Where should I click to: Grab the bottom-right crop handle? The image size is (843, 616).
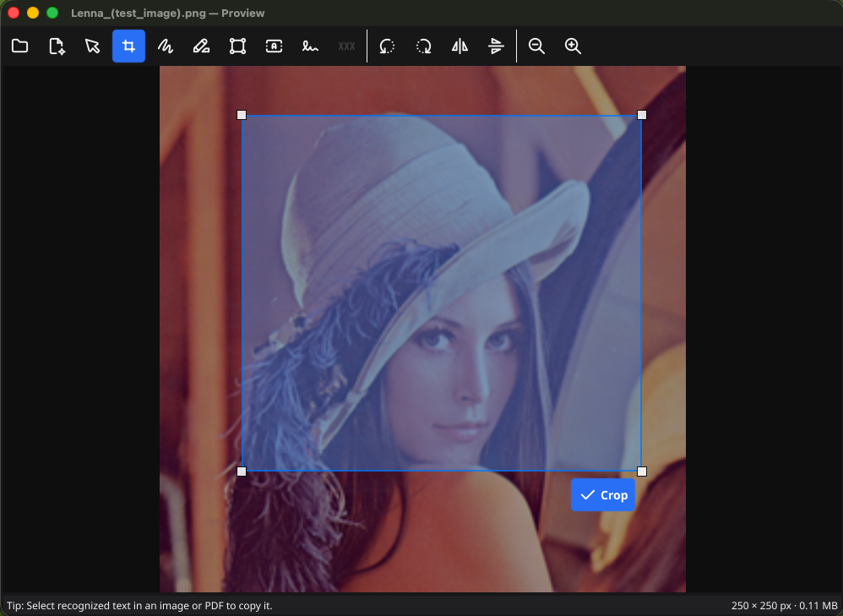641,472
